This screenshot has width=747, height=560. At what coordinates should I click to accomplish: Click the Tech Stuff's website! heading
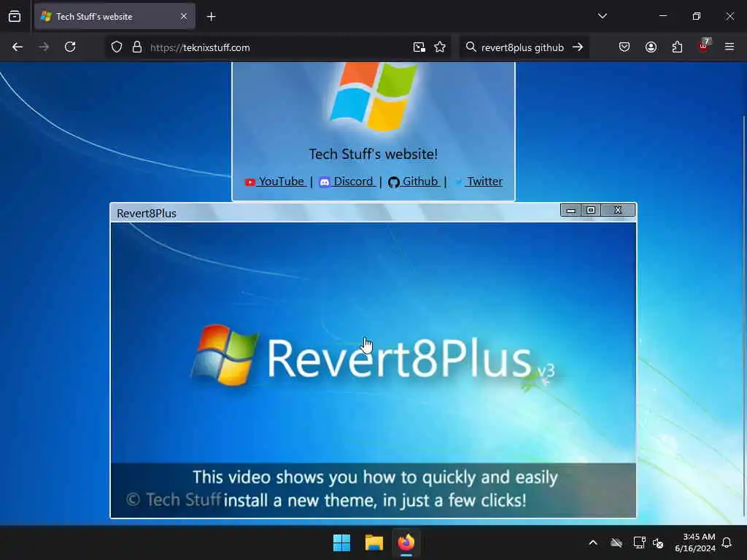click(x=373, y=154)
